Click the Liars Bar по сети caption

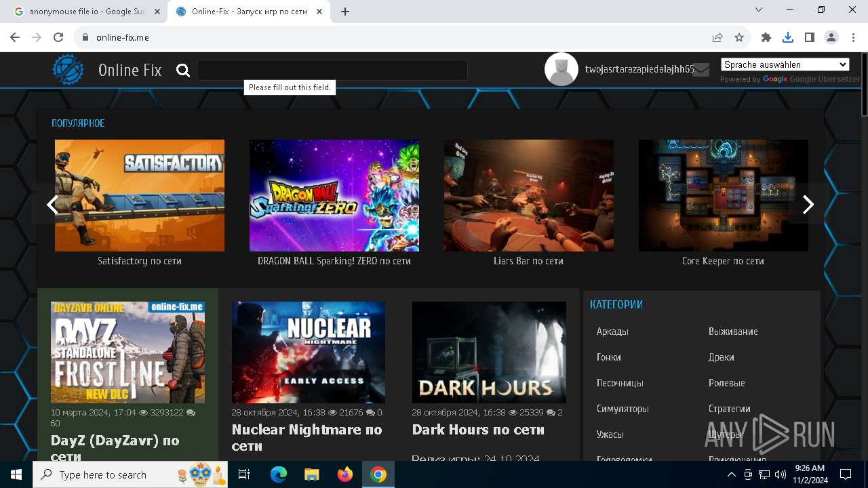tap(529, 261)
